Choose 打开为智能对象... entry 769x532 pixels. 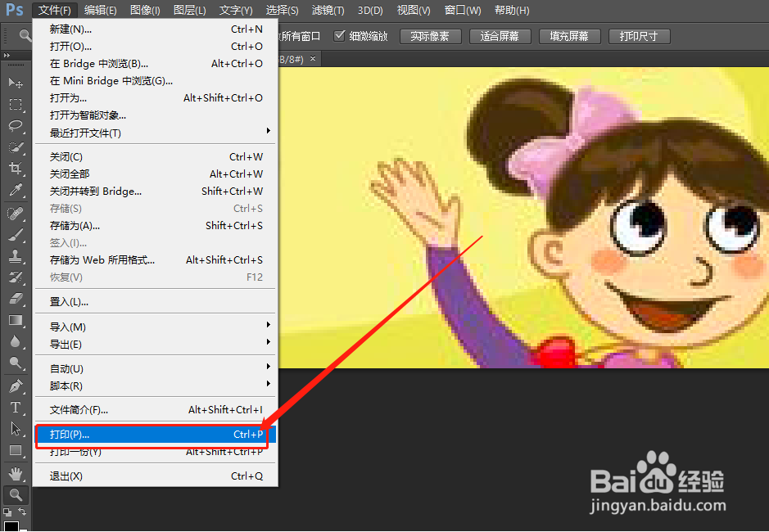click(155, 115)
